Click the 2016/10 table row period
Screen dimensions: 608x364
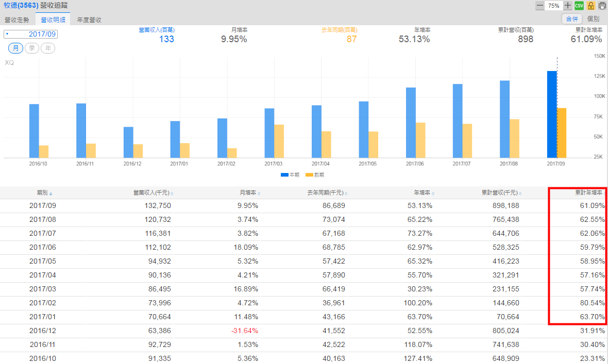click(x=43, y=358)
